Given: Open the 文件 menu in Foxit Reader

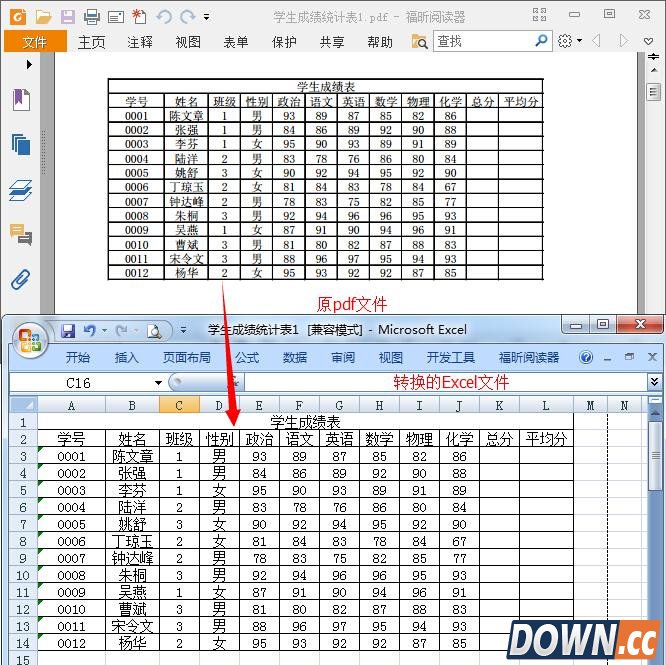Looking at the screenshot, I should tap(35, 42).
